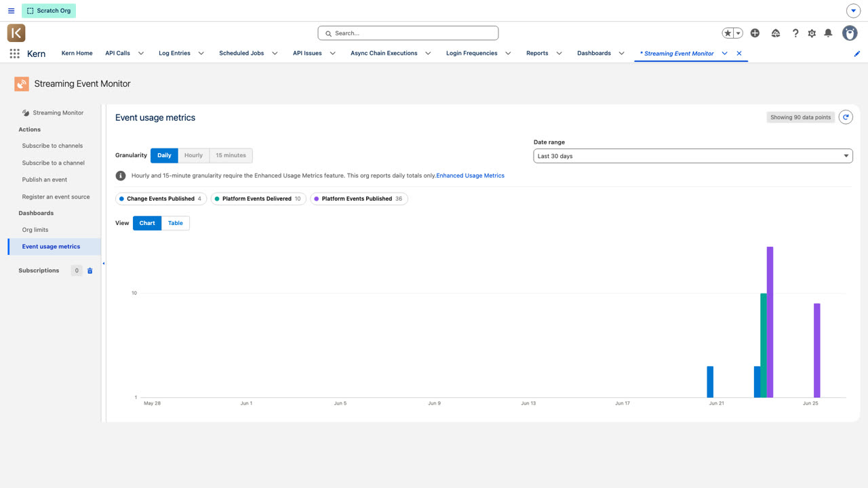The height and width of the screenshot is (488, 868).
Task: Expand the Dashboards tab dropdown
Action: click(621, 53)
